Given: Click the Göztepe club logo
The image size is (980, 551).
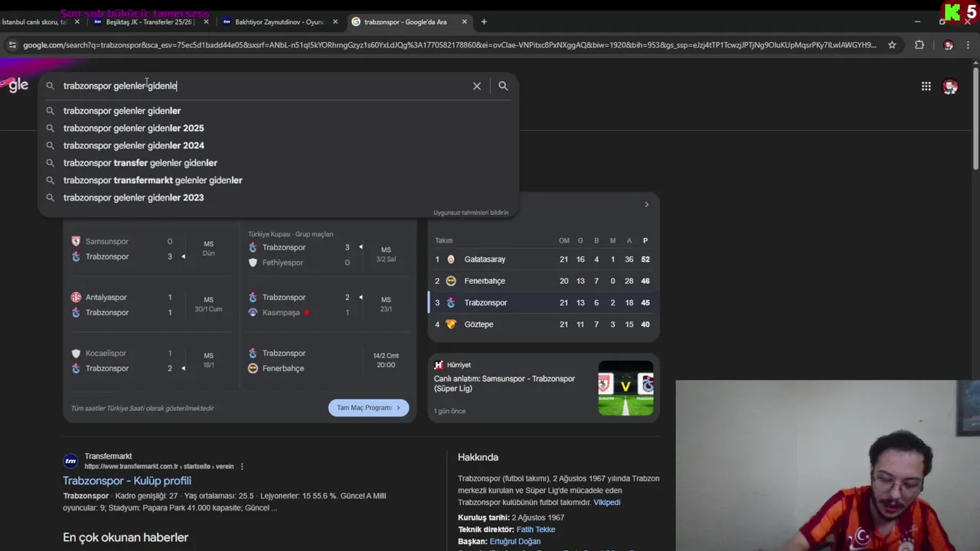Looking at the screenshot, I should click(451, 324).
